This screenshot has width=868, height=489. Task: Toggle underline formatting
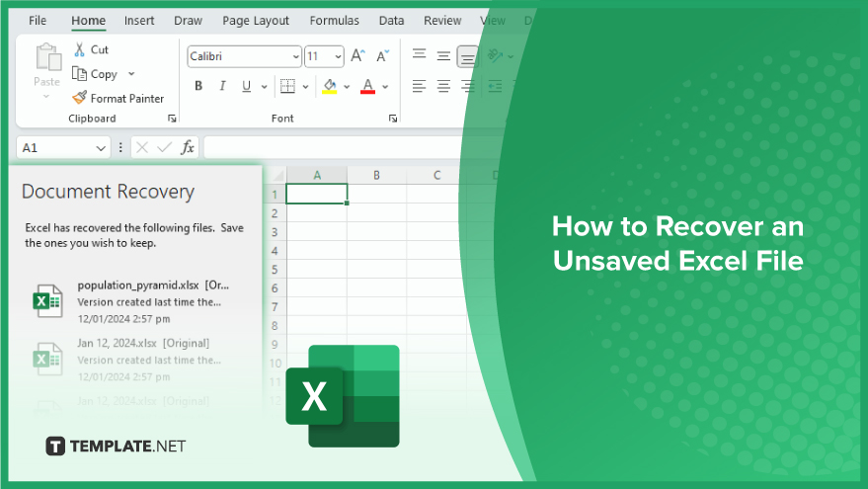pos(246,86)
